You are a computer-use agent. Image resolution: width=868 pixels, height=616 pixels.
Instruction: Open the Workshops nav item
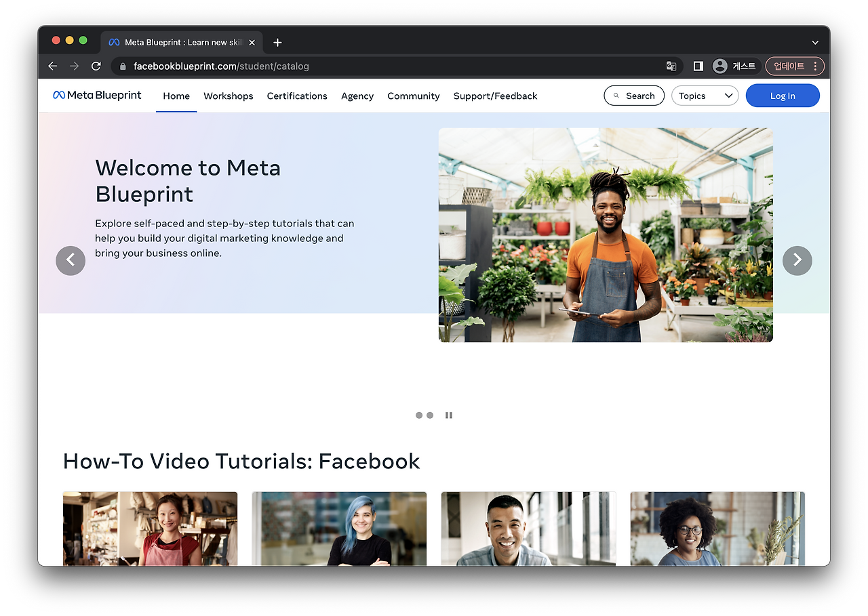tap(229, 96)
